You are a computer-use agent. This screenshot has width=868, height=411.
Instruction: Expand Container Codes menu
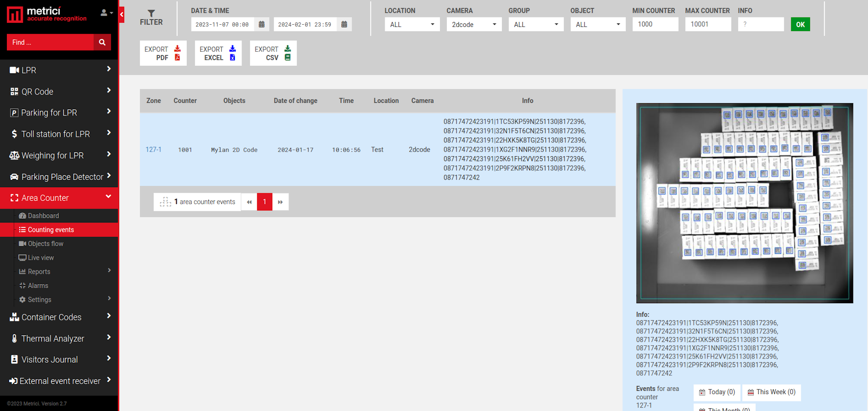(x=59, y=317)
